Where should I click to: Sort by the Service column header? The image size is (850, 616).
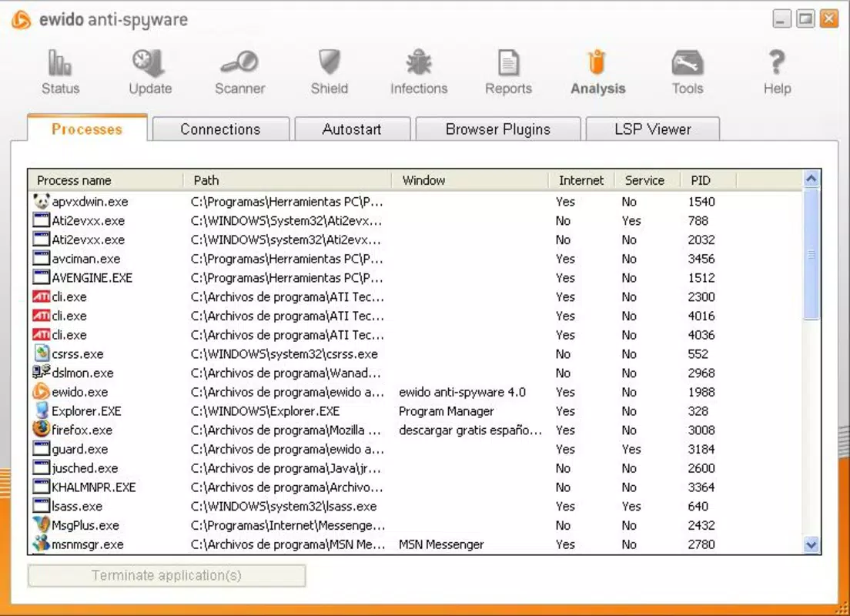(x=648, y=180)
